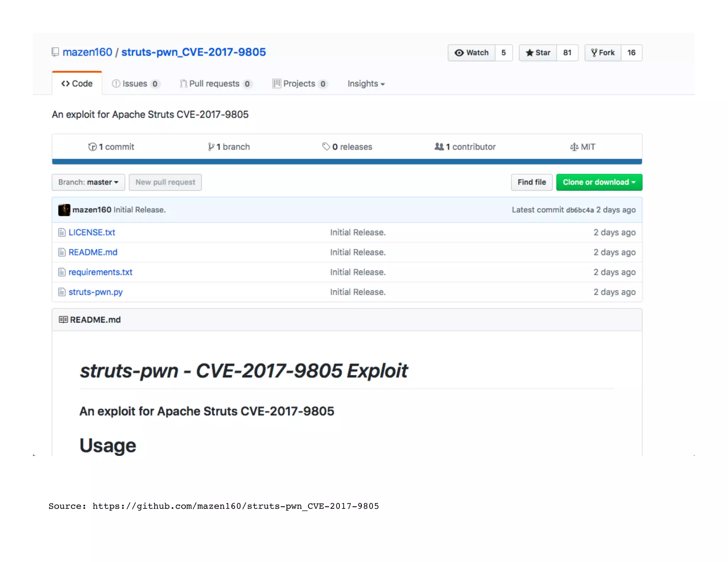Click the Watch button

[471, 53]
